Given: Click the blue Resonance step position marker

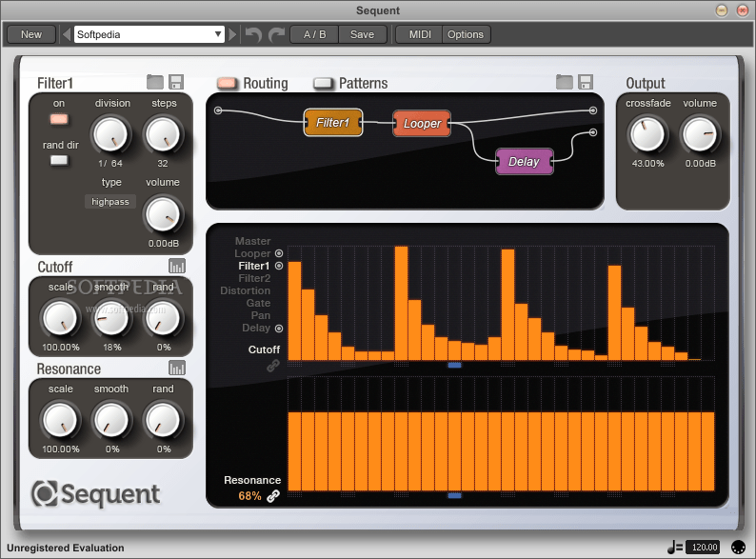Looking at the screenshot, I should pyautogui.click(x=454, y=495).
